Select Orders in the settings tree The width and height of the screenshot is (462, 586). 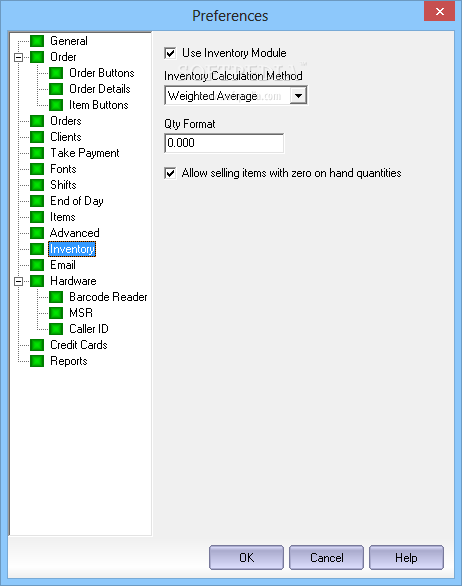pyautogui.click(x=66, y=121)
